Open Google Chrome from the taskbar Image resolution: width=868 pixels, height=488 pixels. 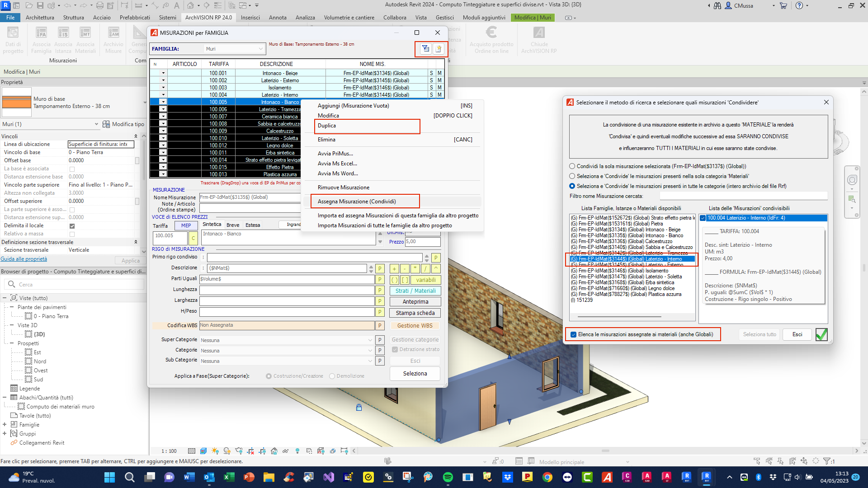547,477
